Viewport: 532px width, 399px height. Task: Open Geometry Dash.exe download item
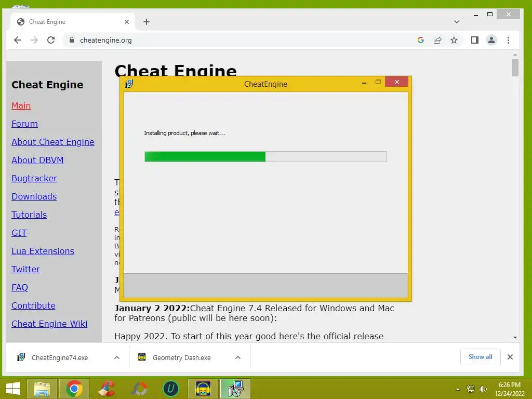click(181, 357)
